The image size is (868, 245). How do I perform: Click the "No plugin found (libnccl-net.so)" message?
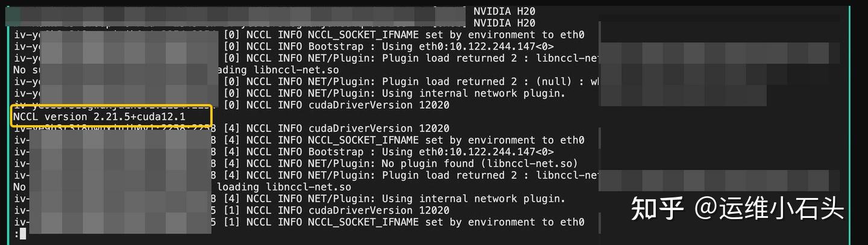pos(480,164)
